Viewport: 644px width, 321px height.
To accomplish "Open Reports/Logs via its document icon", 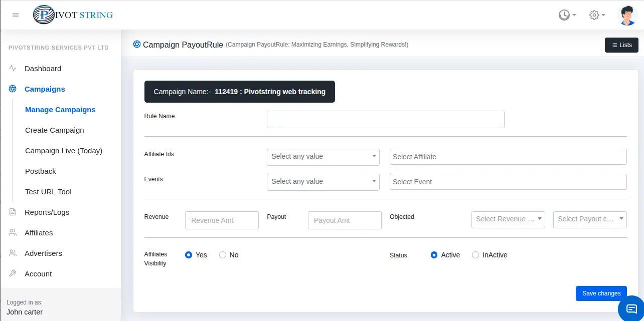I will point(12,212).
